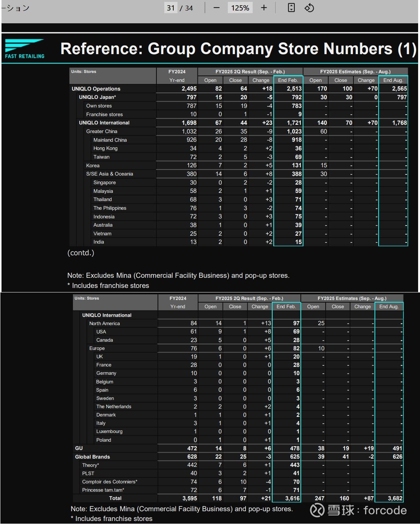Click 'Comptoir des Cotonniers*' row label

click(110, 482)
